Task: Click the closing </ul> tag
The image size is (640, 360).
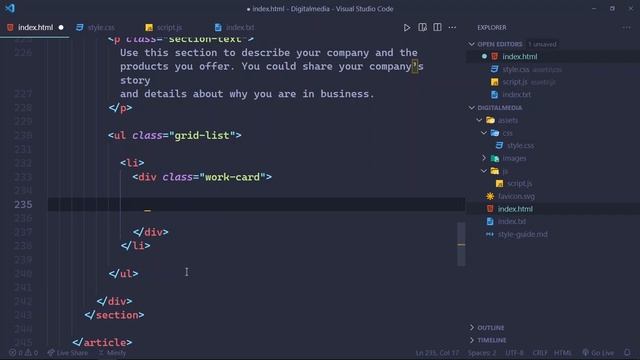Action: (123, 273)
